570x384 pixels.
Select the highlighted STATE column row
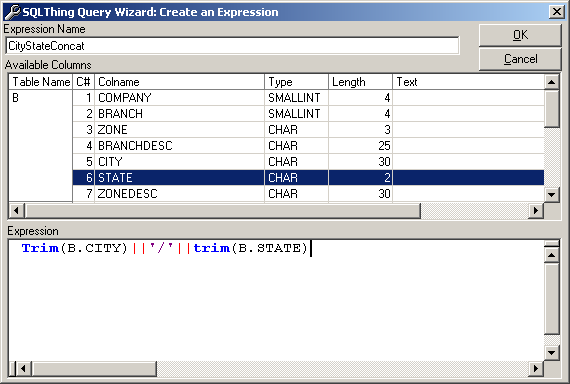click(308, 177)
